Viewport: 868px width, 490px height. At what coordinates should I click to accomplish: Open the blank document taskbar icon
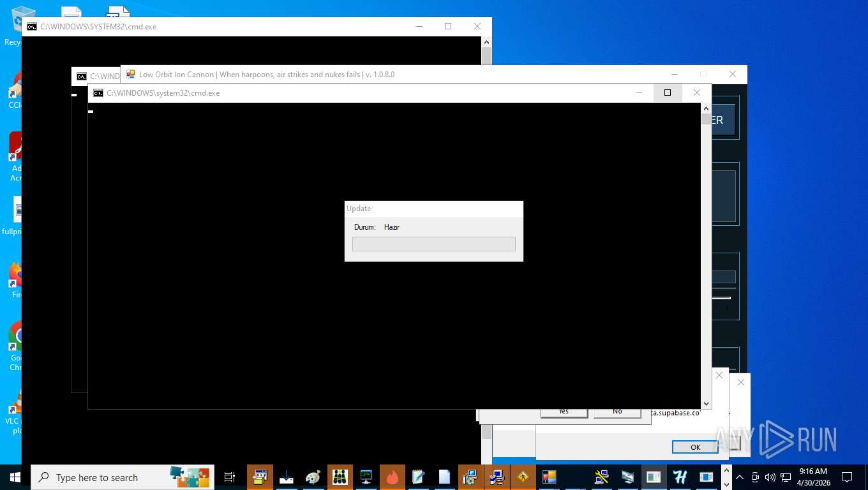[445, 477]
